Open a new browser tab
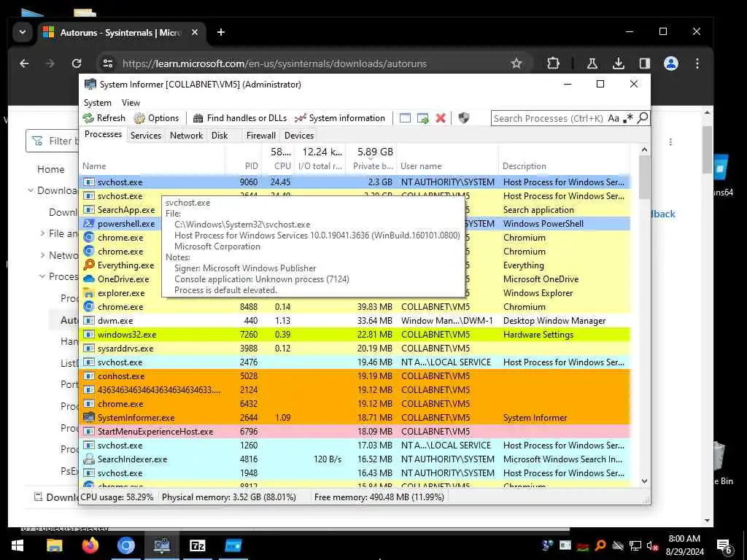Screen dimensions: 747x560 coord(220,32)
